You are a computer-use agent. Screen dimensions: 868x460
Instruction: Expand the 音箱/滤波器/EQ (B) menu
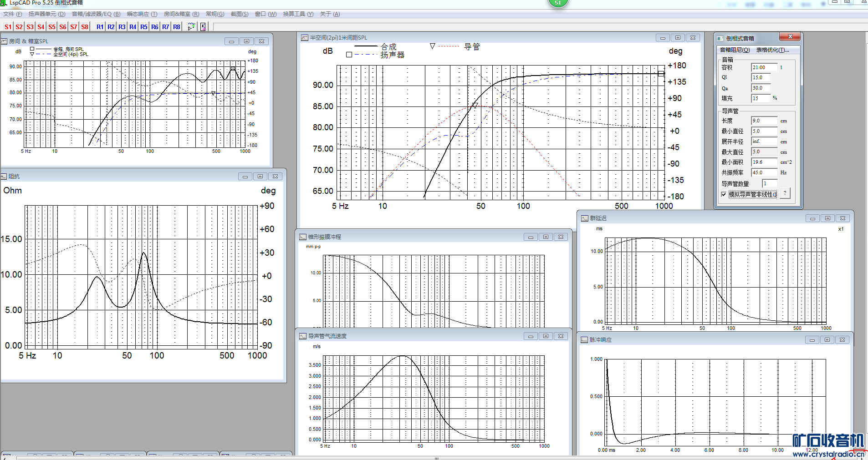pos(96,14)
